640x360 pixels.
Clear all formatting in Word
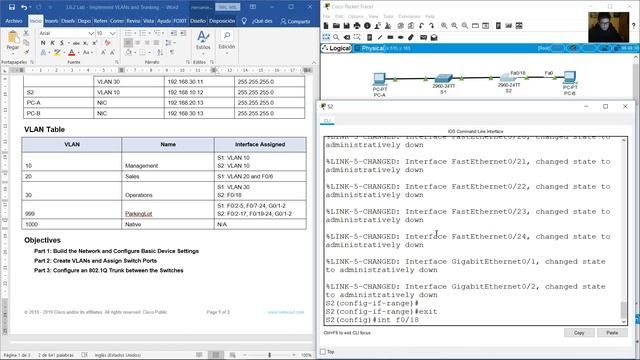(x=107, y=43)
